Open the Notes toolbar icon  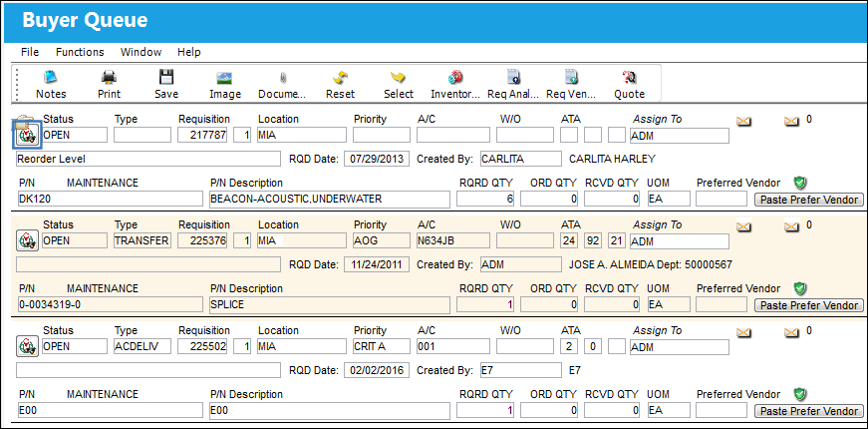click(51, 77)
